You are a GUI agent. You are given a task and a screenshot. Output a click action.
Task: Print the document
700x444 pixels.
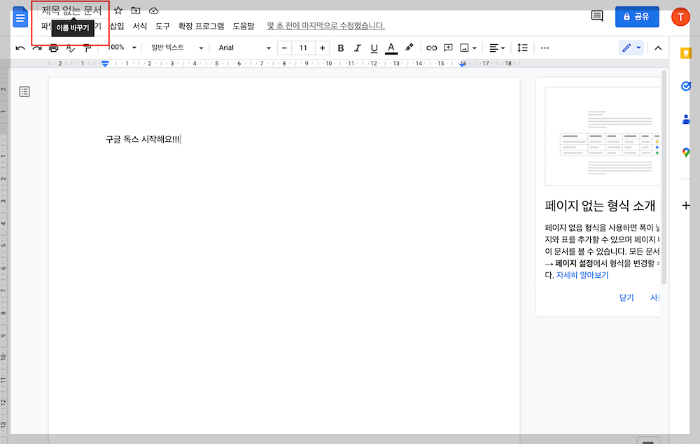pos(54,48)
